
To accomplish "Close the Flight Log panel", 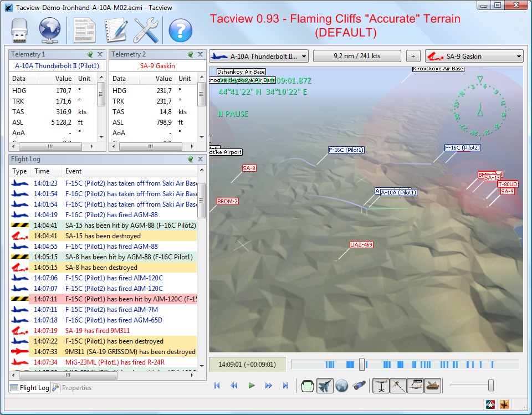I will tap(201, 159).
